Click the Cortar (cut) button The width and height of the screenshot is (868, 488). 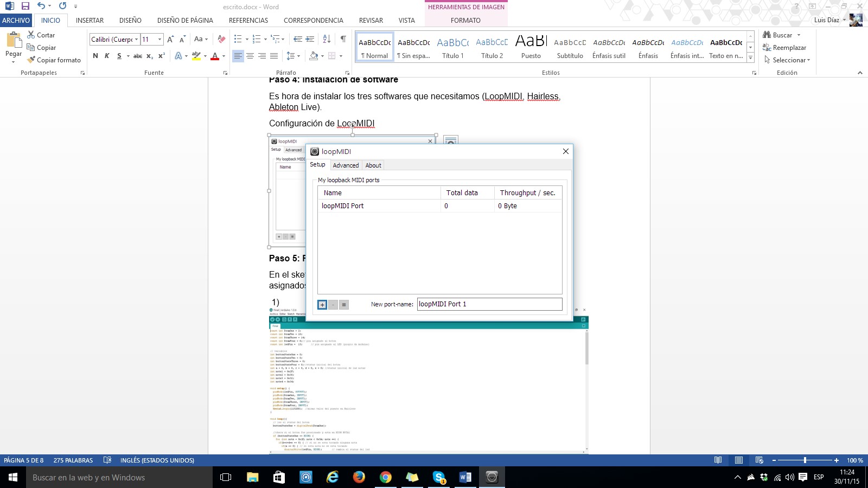click(x=41, y=35)
